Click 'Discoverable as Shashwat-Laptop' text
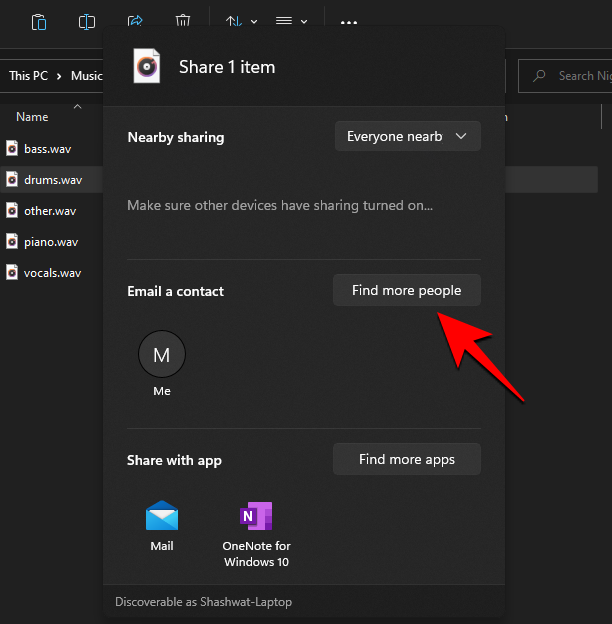 click(x=203, y=602)
